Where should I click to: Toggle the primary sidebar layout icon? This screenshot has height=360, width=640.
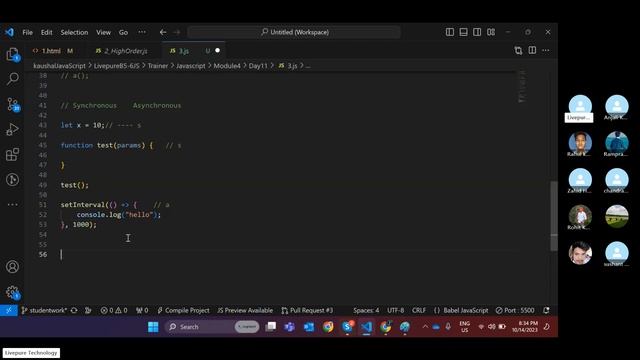pos(450,32)
